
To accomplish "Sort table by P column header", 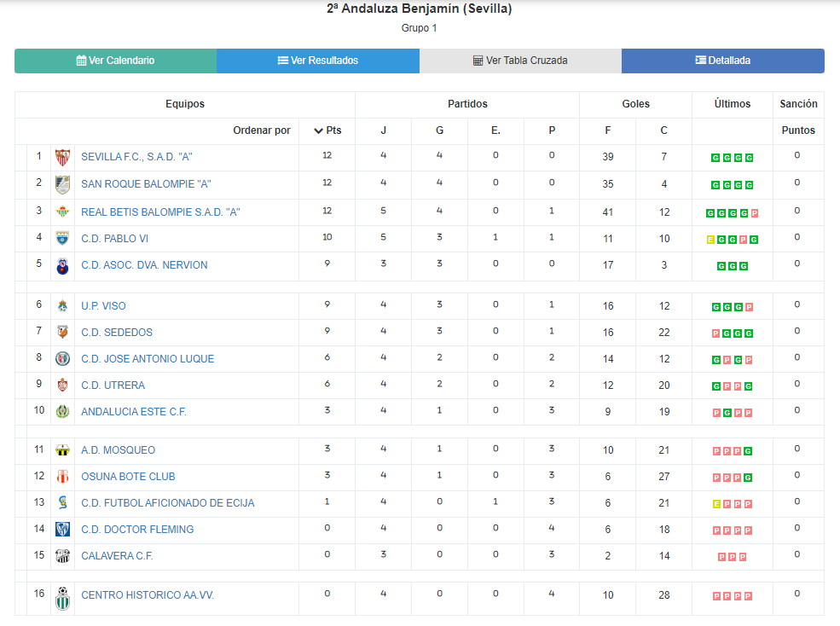I will pyautogui.click(x=552, y=130).
